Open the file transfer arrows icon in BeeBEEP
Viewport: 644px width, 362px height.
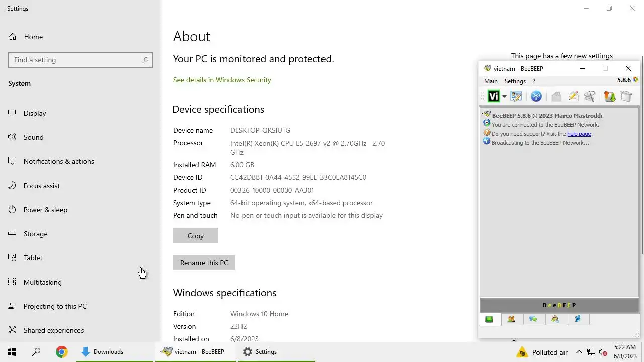609,96
